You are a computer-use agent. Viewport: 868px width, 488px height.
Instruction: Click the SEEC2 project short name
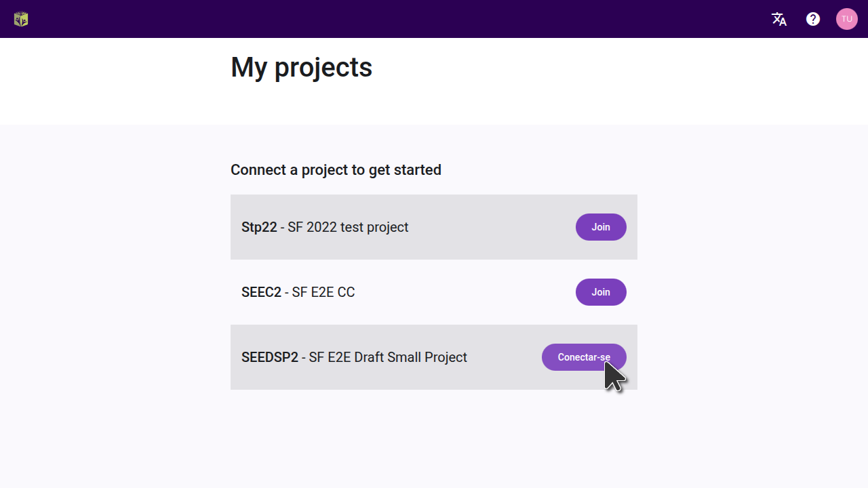[x=261, y=292]
